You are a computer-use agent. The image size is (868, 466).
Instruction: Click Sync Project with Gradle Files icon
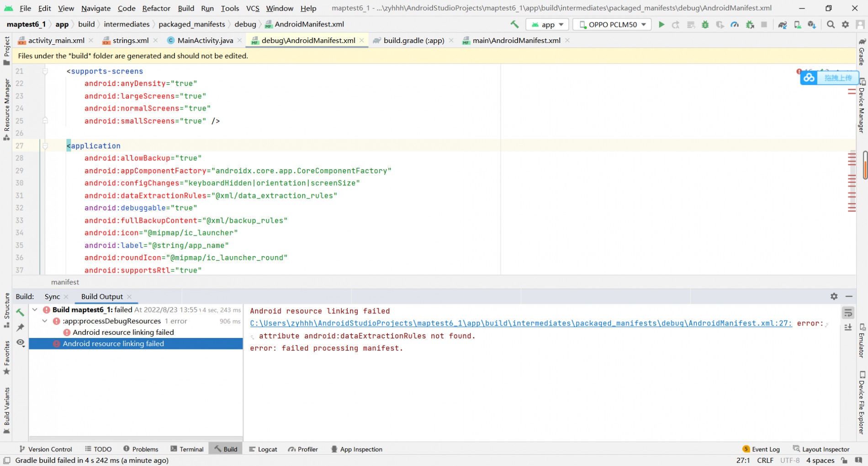point(782,25)
